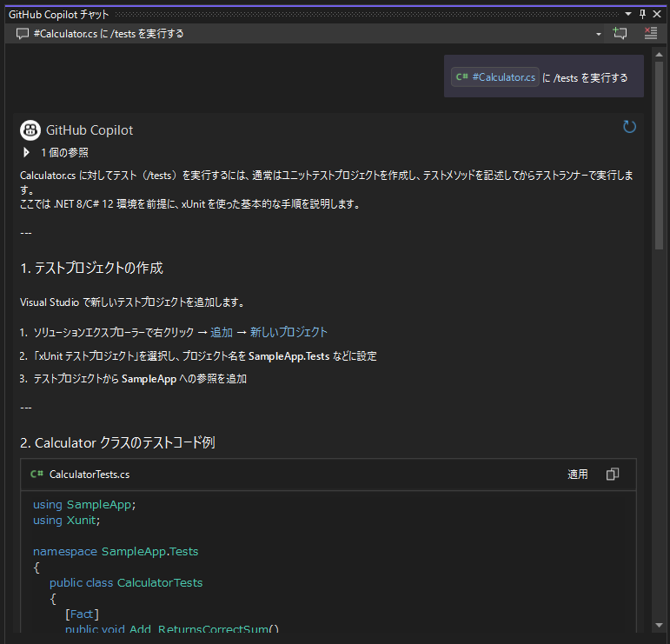670x644 pixels.
Task: Click the C# icon beside CalculatorTests.cs
Action: point(36,474)
